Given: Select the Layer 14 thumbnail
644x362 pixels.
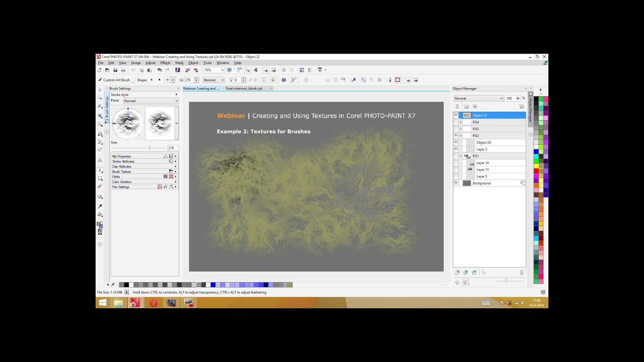Looking at the screenshot, I should pos(470,163).
